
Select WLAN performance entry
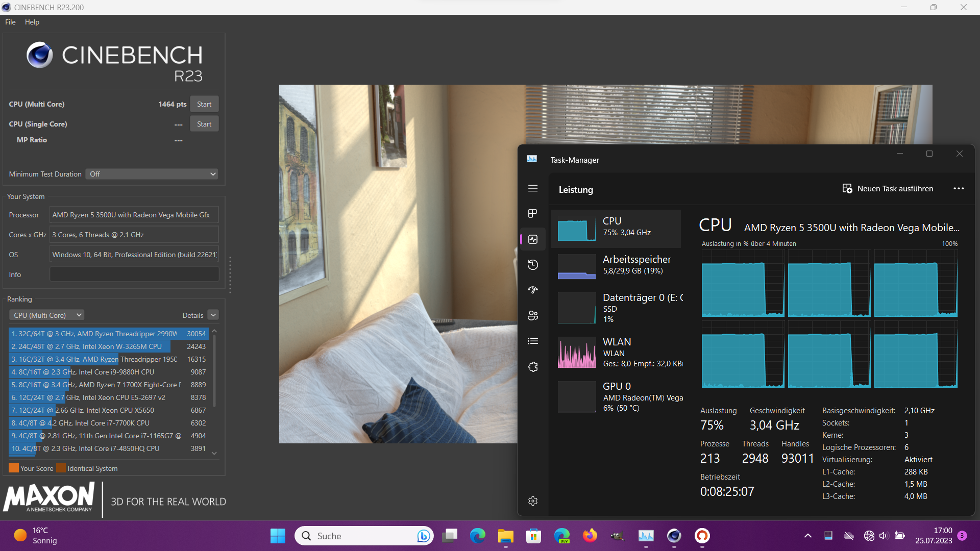pyautogui.click(x=617, y=352)
